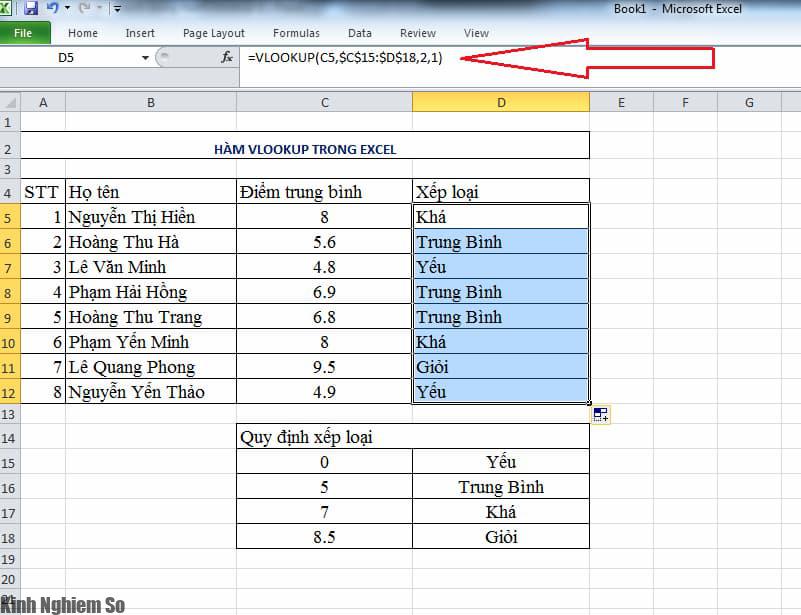Expand the Name Box dropdown arrow
Image resolution: width=801 pixels, height=615 pixels.
tap(145, 58)
